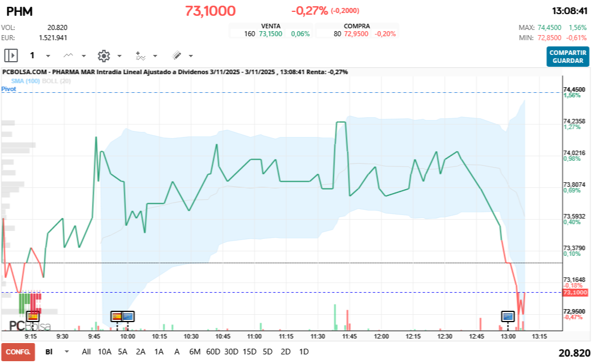Expand the gear settings dropdown arrow

click(119, 56)
